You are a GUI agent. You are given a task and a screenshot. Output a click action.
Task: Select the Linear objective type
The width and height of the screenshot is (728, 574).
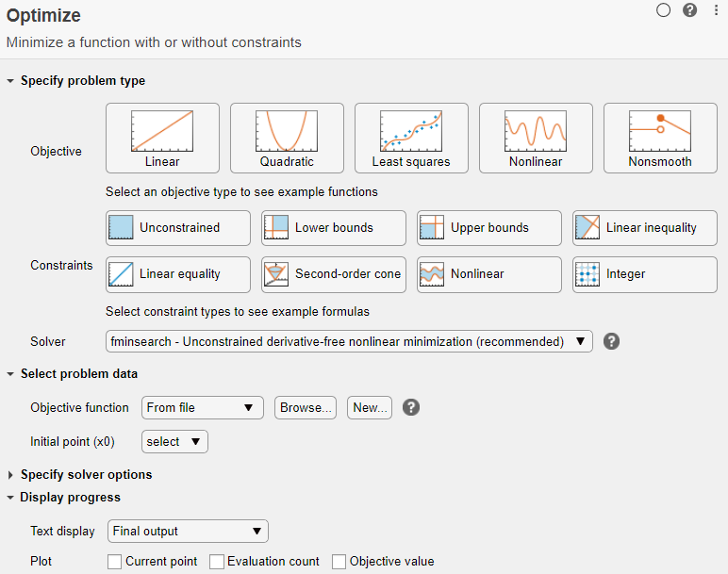[x=162, y=138]
